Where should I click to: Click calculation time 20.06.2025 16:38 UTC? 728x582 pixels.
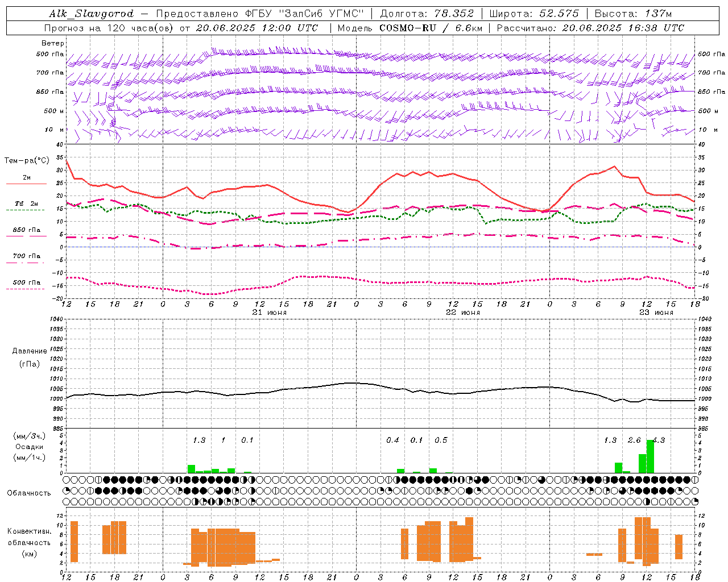(623, 28)
